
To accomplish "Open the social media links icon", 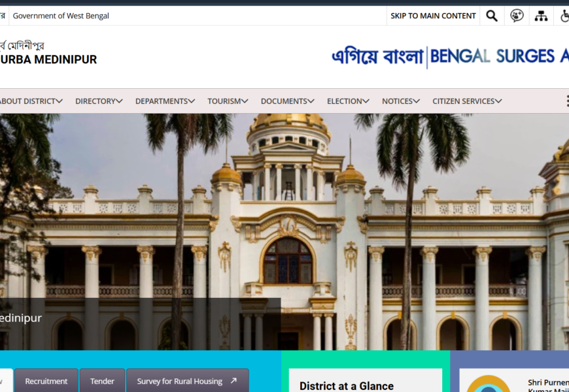I will pyautogui.click(x=517, y=16).
